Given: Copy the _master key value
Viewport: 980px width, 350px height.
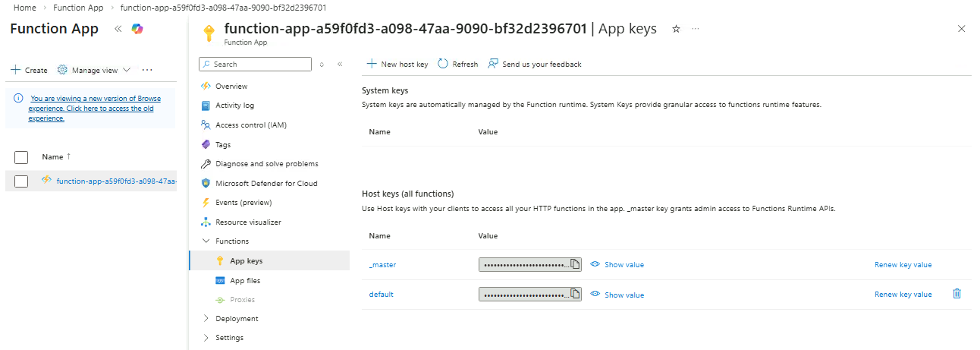Looking at the screenshot, I should pos(575,264).
